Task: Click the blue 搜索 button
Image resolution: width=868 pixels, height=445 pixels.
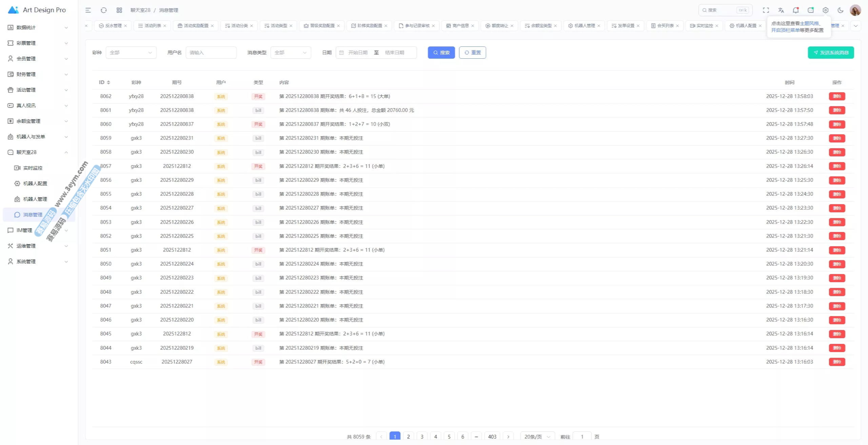Action: 441,53
